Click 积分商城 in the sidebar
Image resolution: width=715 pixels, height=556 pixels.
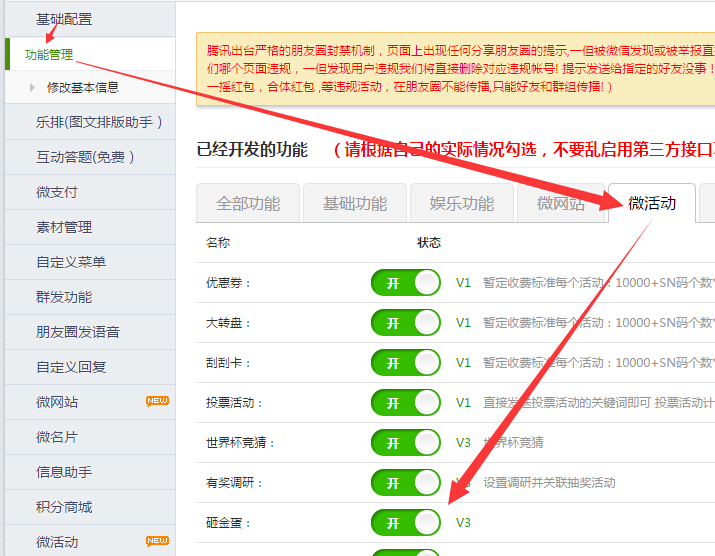[x=64, y=507]
